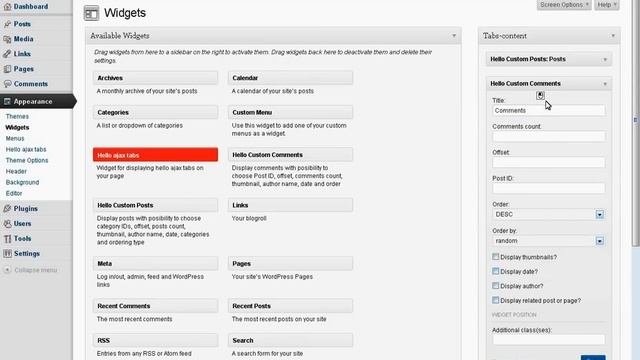Enable Display author checkbox
Viewport: 640px width, 360px height.
pyautogui.click(x=496, y=286)
